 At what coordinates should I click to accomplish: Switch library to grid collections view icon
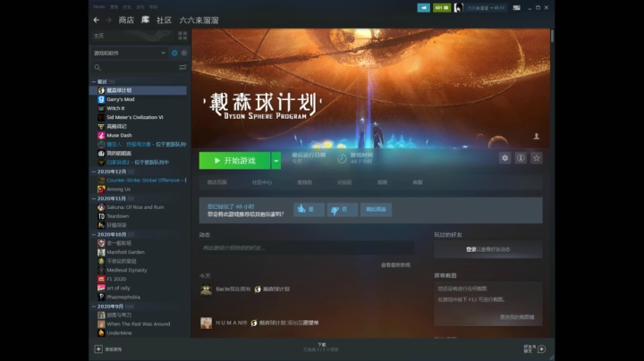click(x=182, y=36)
